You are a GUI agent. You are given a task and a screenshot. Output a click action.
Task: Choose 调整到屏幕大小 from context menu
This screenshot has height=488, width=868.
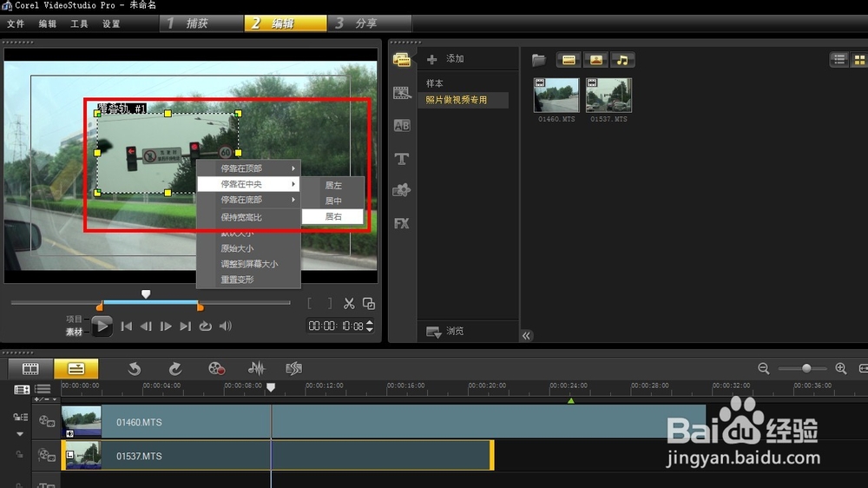[249, 264]
